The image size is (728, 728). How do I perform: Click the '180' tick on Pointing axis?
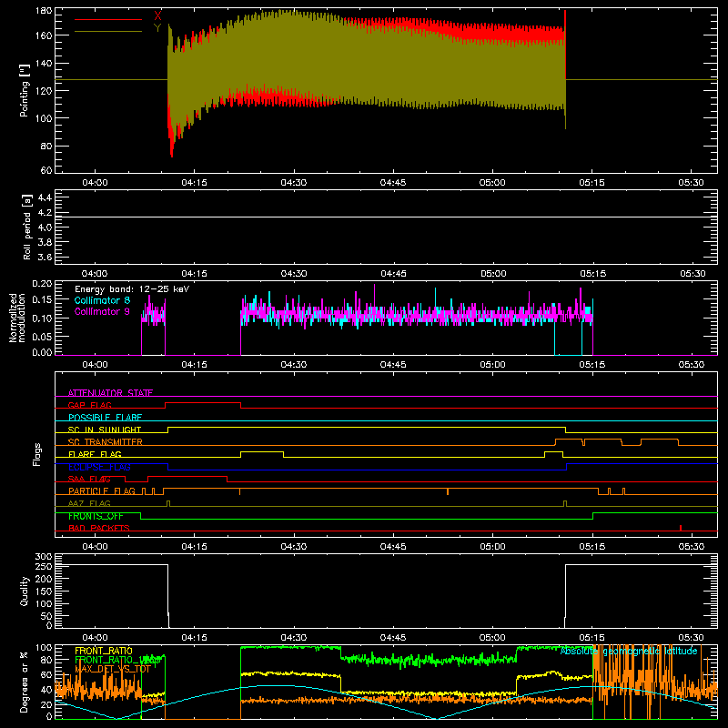coord(44,11)
